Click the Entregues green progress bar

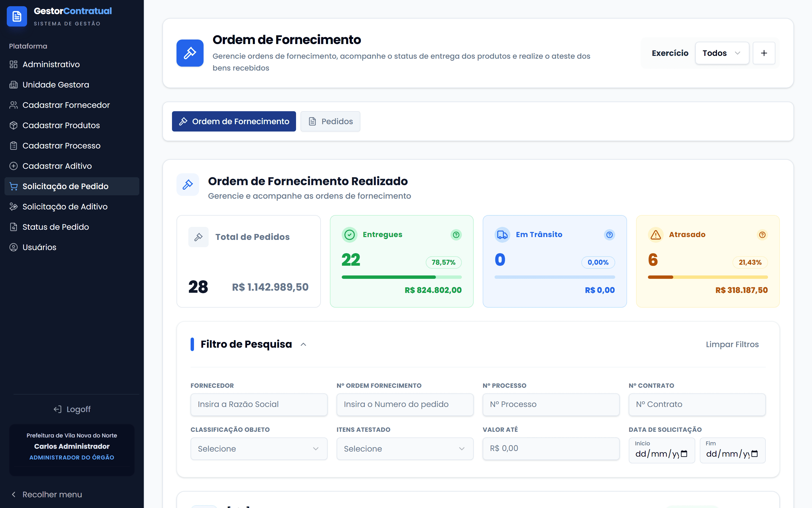402,277
